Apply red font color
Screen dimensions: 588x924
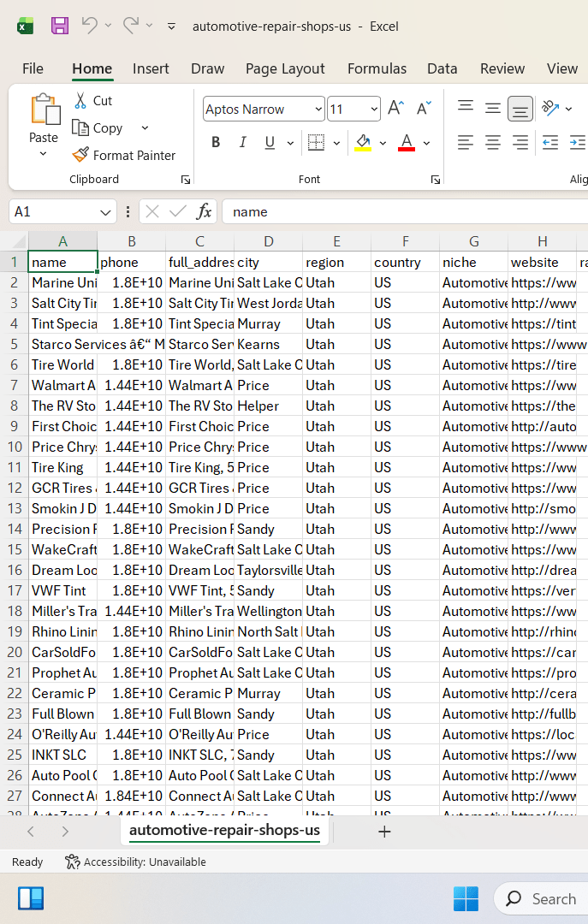coord(407,143)
